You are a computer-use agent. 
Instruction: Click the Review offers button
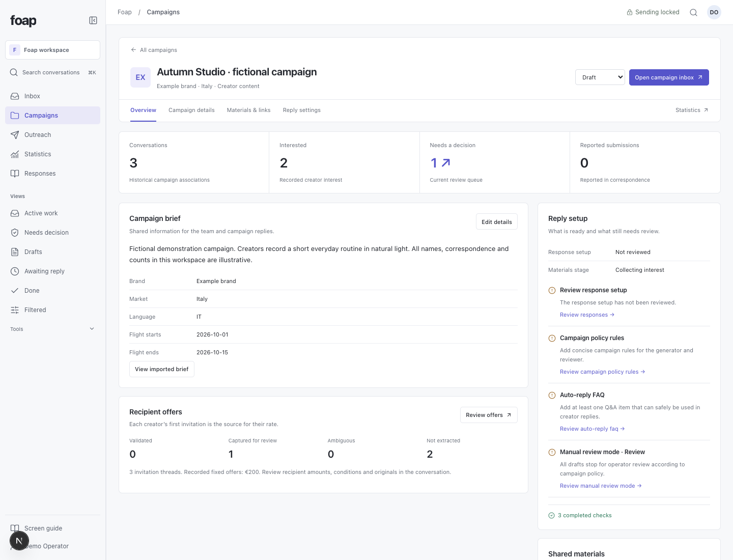point(489,415)
